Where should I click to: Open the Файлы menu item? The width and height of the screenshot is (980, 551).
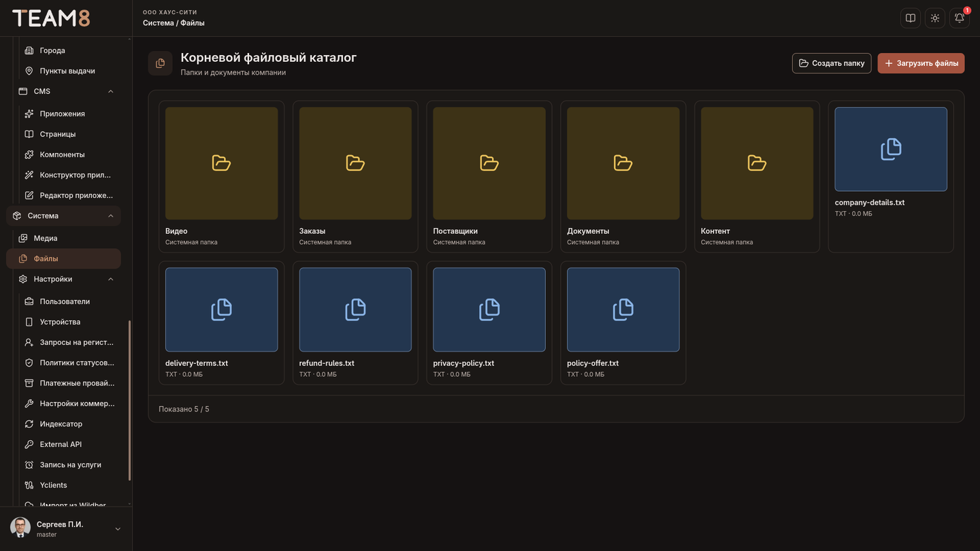pos(64,258)
